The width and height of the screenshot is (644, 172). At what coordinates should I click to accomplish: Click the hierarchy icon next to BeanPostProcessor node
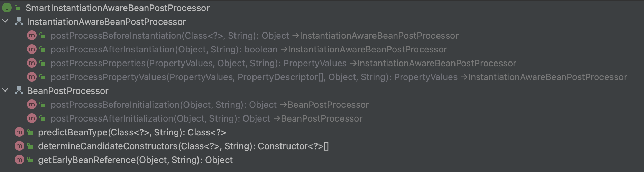[19, 90]
